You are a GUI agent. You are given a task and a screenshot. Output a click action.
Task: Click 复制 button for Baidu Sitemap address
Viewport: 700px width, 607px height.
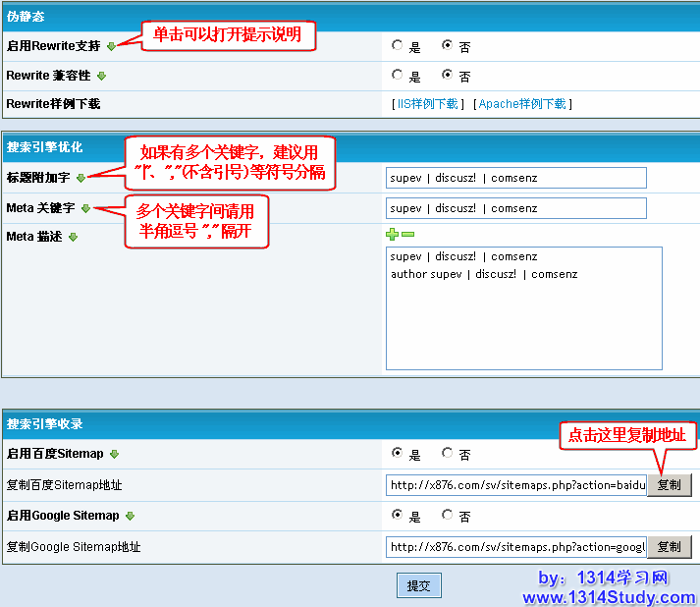669,485
